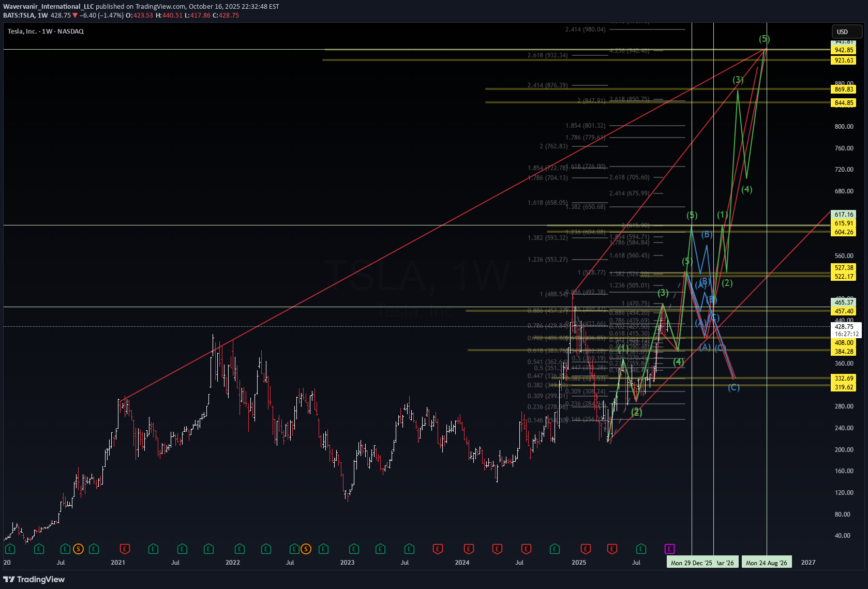Click the TradingView logo
The width and height of the screenshot is (868, 589).
pyautogui.click(x=34, y=579)
